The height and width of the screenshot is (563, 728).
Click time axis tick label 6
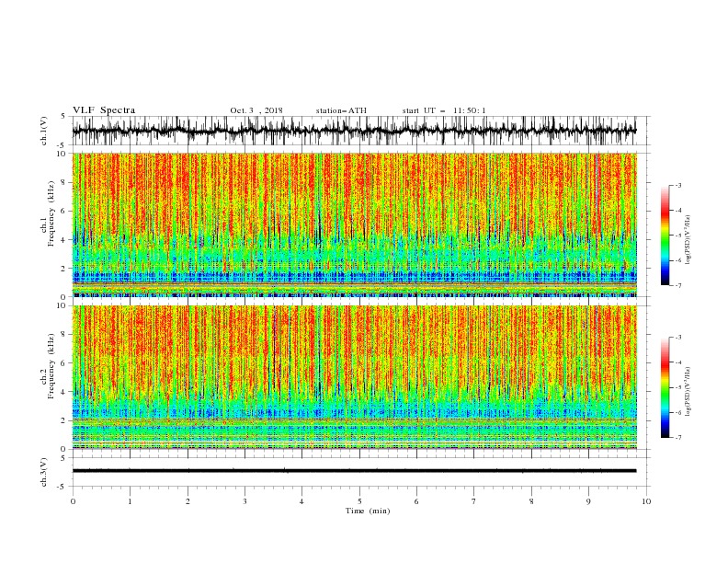(x=416, y=501)
